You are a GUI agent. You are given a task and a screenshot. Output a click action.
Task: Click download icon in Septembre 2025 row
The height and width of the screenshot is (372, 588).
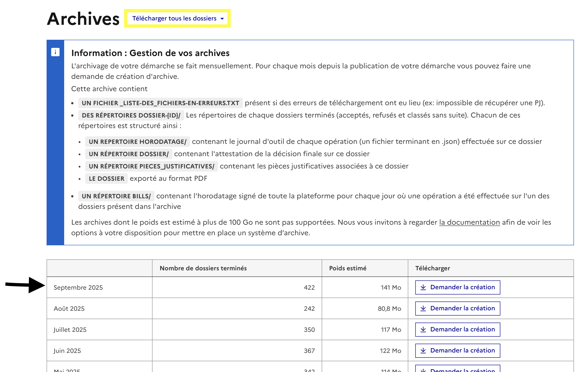coord(423,287)
